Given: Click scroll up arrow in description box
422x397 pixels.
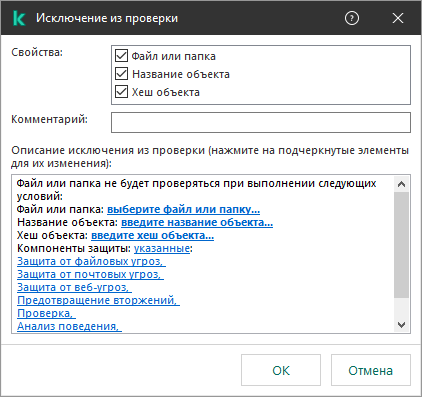Looking at the screenshot, I should click(x=402, y=184).
